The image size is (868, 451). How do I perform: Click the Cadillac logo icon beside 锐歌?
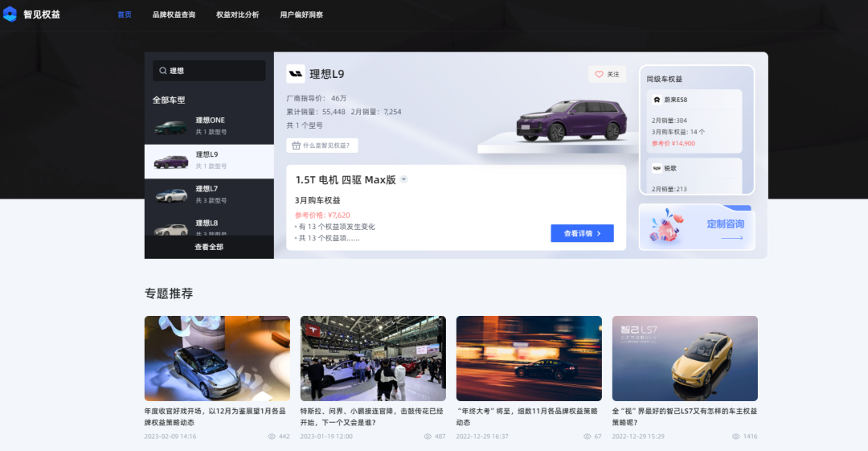coord(657,168)
